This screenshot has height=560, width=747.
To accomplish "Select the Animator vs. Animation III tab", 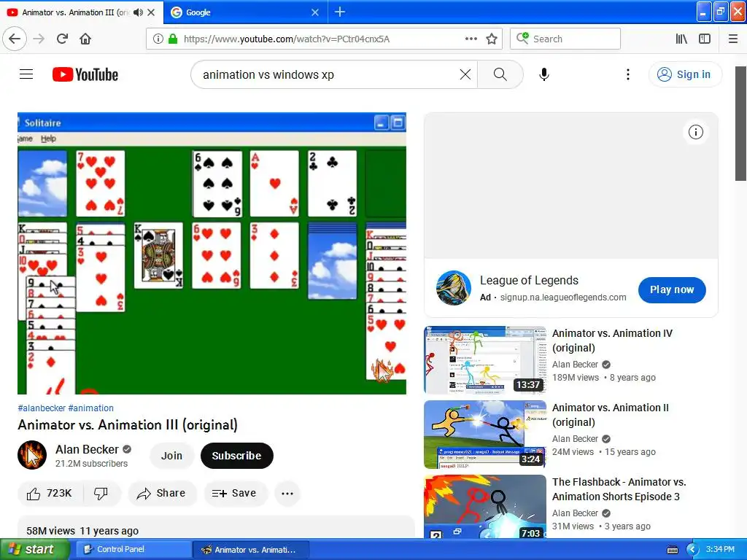I will [81, 12].
